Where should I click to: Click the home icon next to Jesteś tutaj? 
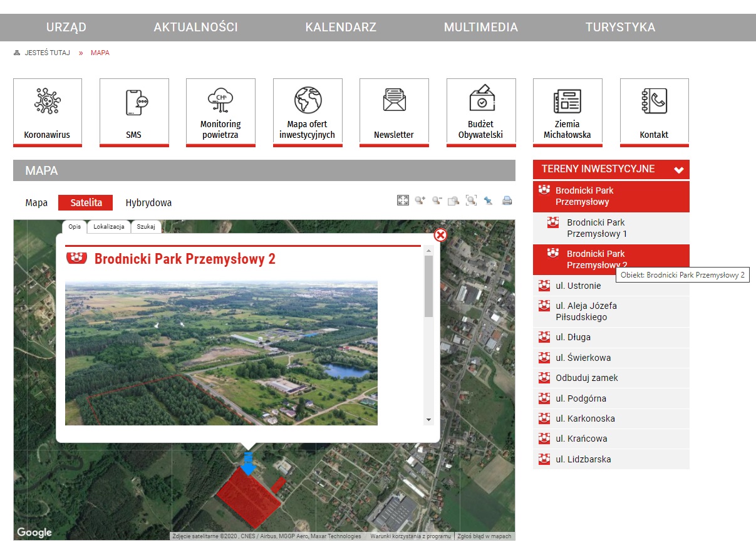[x=17, y=53]
